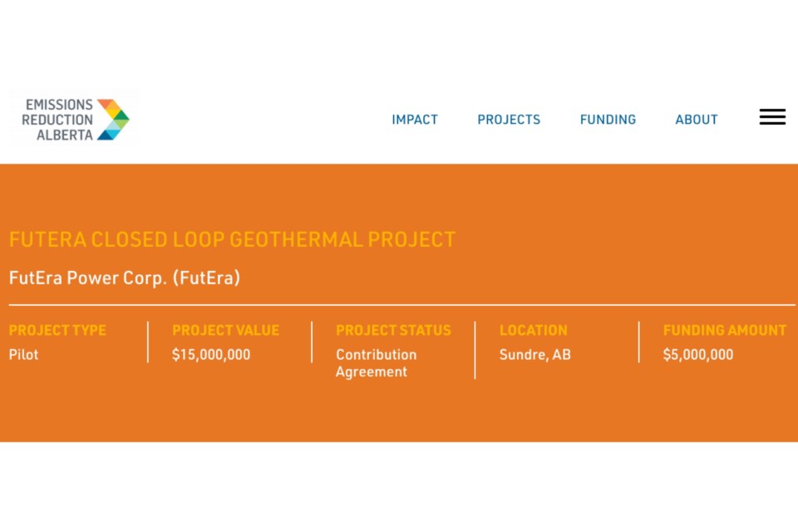The image size is (798, 532).
Task: Open the hamburger menu icon
Action: coord(772,117)
